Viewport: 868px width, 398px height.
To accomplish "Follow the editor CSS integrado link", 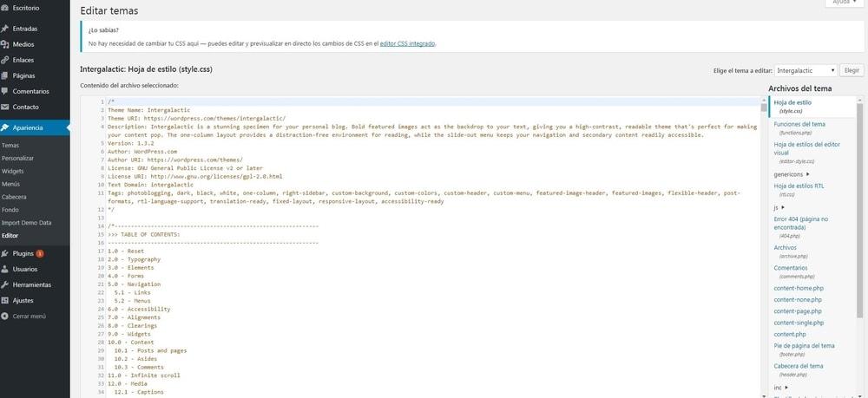I will [x=407, y=43].
